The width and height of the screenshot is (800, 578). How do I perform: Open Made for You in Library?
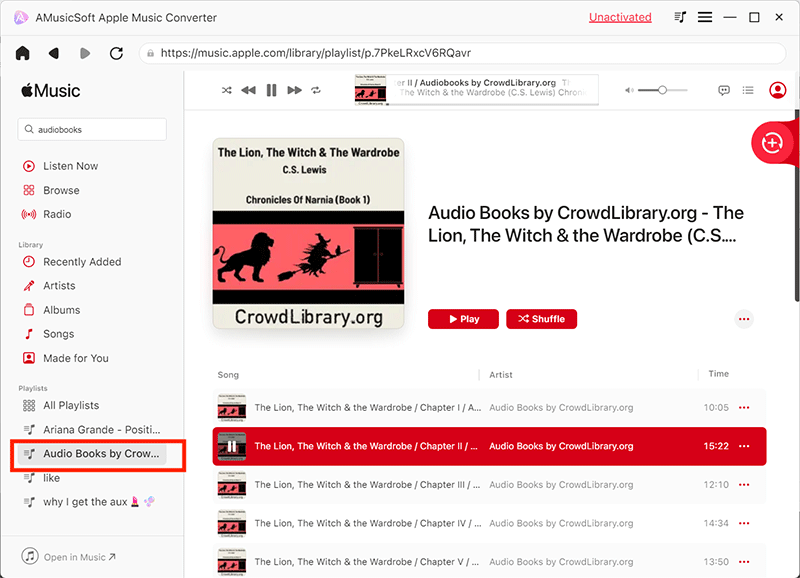click(66, 358)
